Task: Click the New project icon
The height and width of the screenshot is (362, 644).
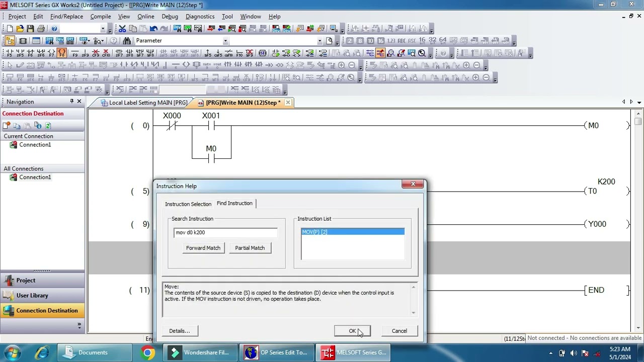Action: click(x=10, y=29)
